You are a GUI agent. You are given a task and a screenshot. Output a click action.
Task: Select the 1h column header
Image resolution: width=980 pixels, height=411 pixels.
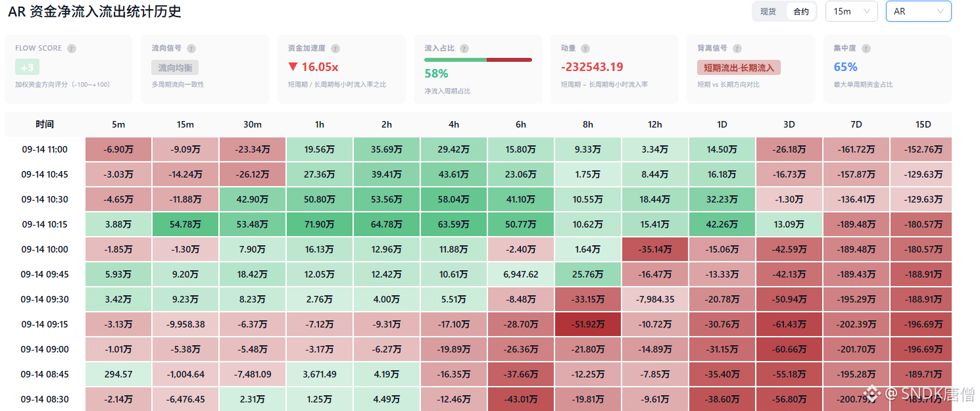point(320,125)
